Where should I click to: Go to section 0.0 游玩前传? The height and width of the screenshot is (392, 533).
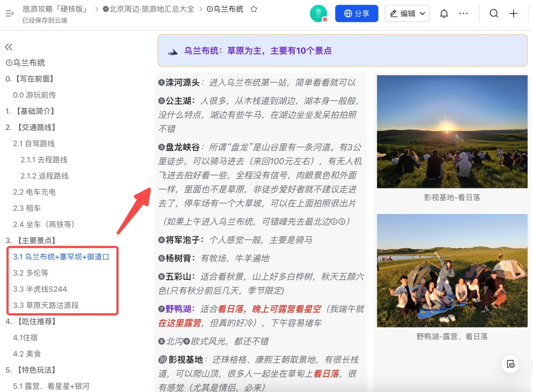coord(34,95)
